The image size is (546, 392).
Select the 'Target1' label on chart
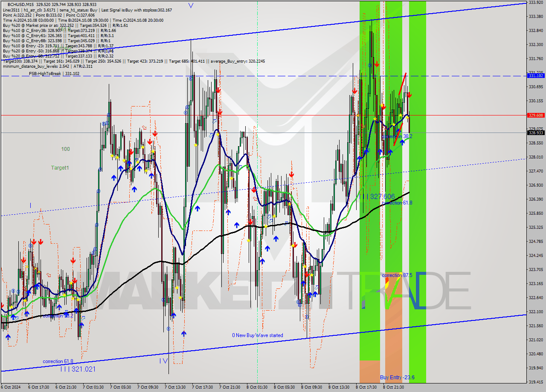pyautogui.click(x=60, y=168)
